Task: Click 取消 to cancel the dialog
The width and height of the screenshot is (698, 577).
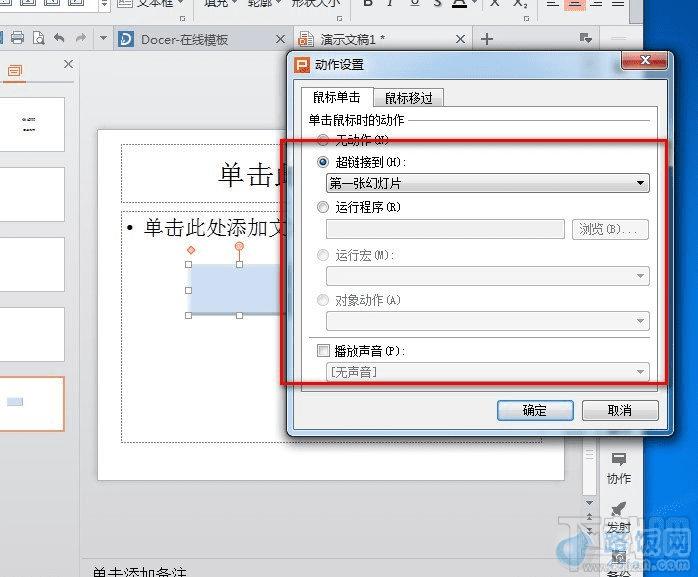Action: (620, 410)
